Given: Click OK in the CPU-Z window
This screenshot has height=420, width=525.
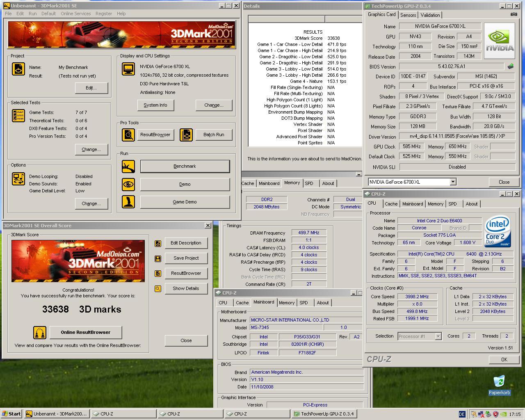Looking at the screenshot, I should tap(504, 359).
